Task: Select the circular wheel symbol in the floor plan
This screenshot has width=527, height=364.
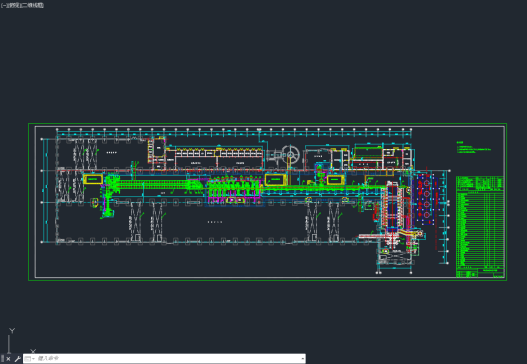Action: coord(290,155)
